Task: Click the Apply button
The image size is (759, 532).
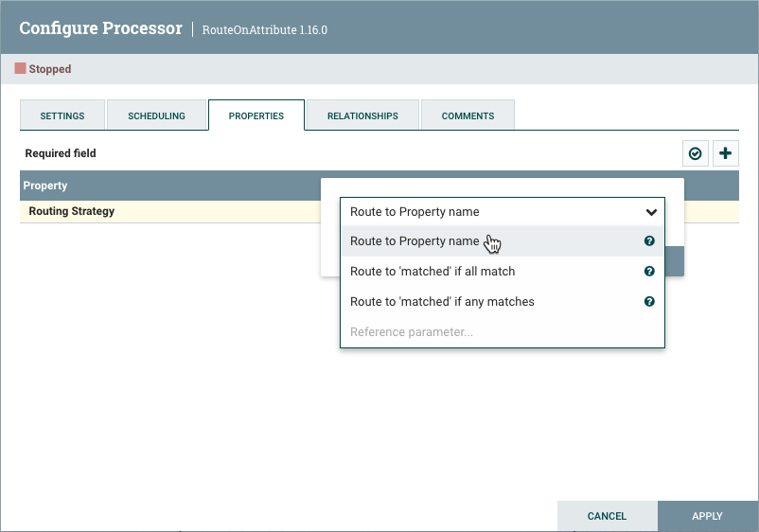Action: (707, 516)
